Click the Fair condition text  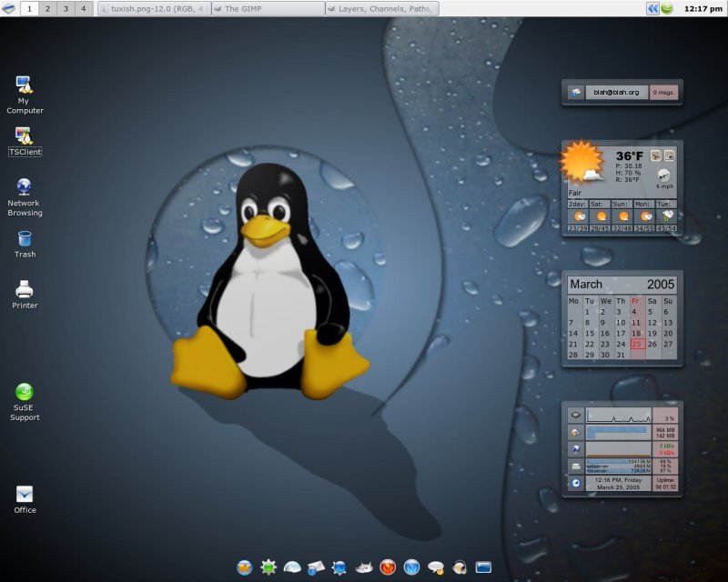(x=575, y=193)
